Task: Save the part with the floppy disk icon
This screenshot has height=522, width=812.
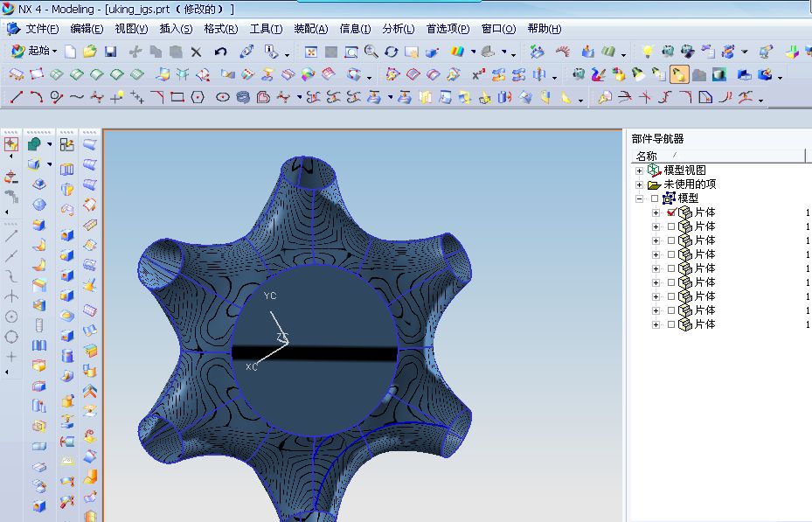Action: (110, 52)
